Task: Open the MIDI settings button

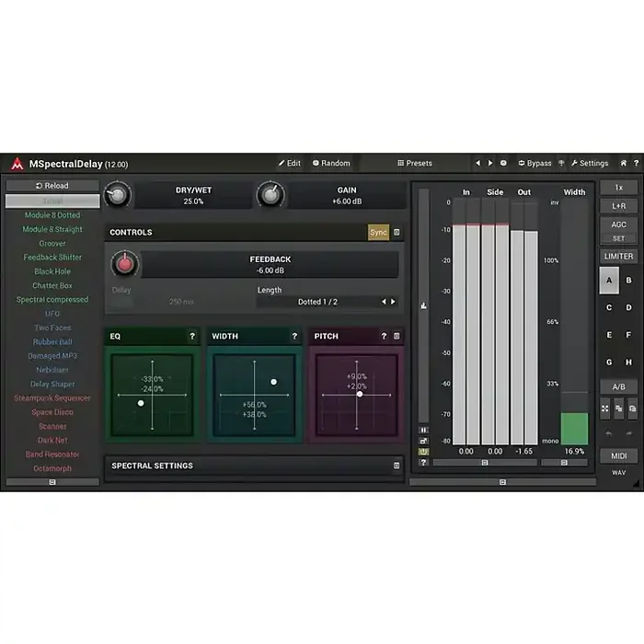Action: pos(618,456)
